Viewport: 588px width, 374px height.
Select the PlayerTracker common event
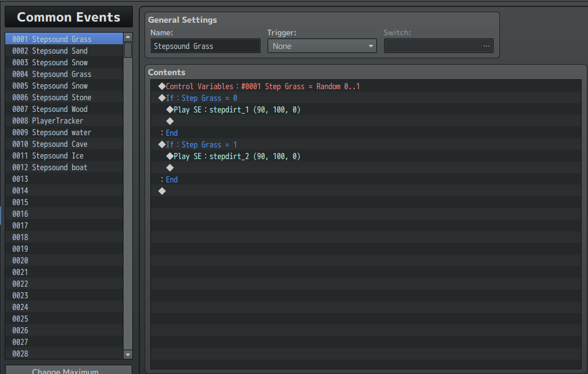tap(48, 121)
